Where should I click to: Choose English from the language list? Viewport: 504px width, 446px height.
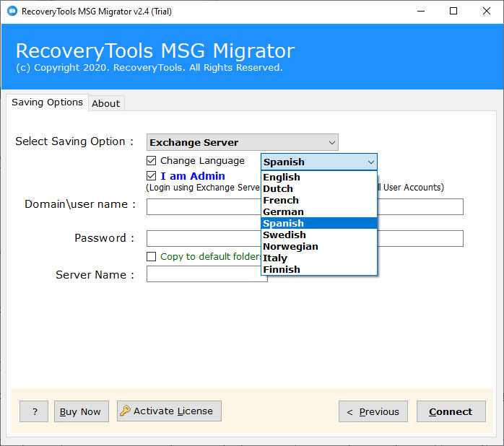pos(319,177)
